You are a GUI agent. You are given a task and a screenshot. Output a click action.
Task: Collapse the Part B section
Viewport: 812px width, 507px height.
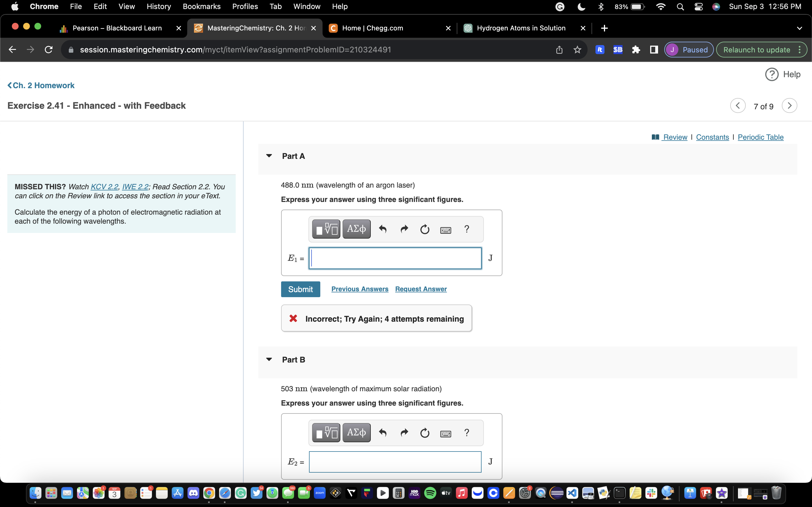pos(269,359)
